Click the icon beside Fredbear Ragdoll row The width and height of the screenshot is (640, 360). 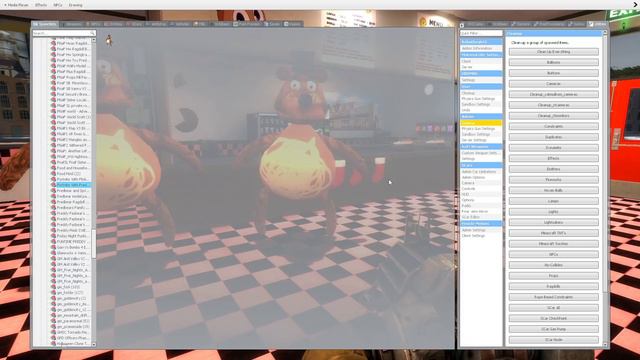point(53,202)
